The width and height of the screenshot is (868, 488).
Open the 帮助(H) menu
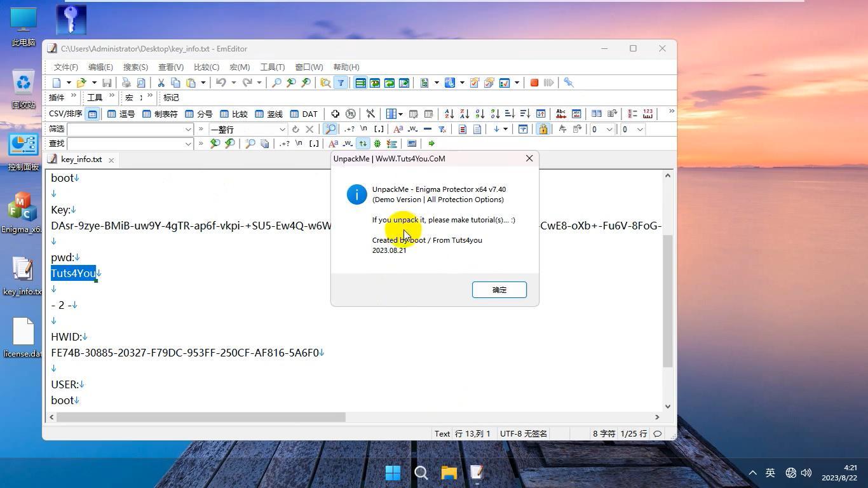click(x=346, y=67)
